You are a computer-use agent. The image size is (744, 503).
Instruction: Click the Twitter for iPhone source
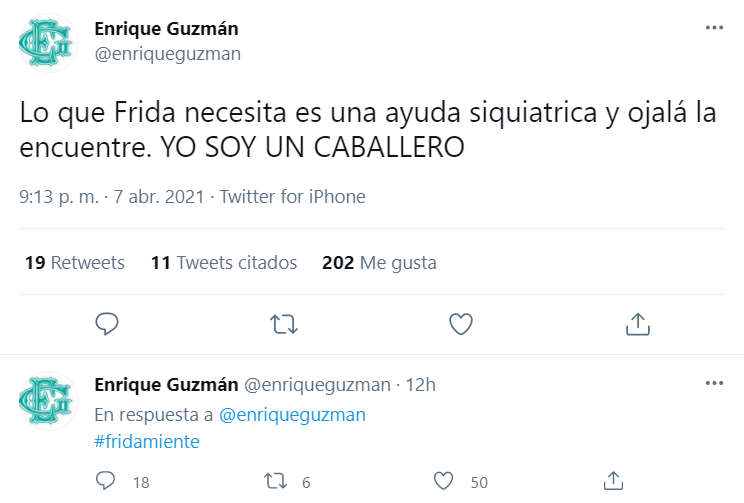pos(292,197)
